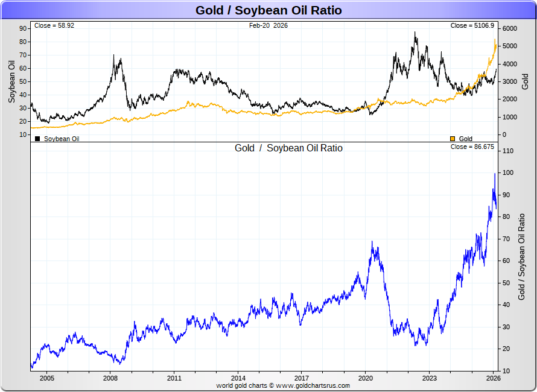Click the black Soybean Oil legend square

pyautogui.click(x=37, y=139)
